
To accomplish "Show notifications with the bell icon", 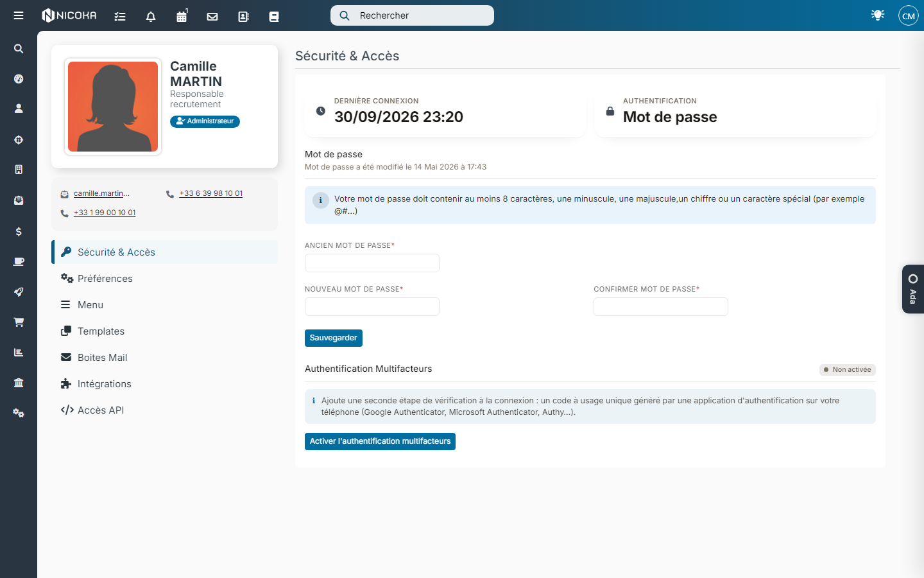I will pyautogui.click(x=151, y=17).
